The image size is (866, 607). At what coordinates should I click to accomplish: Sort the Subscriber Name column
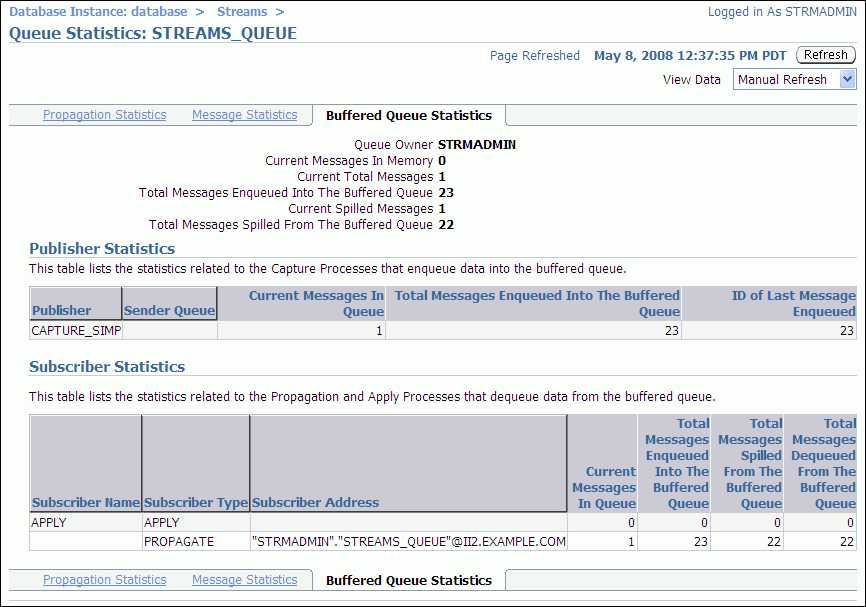[85, 505]
